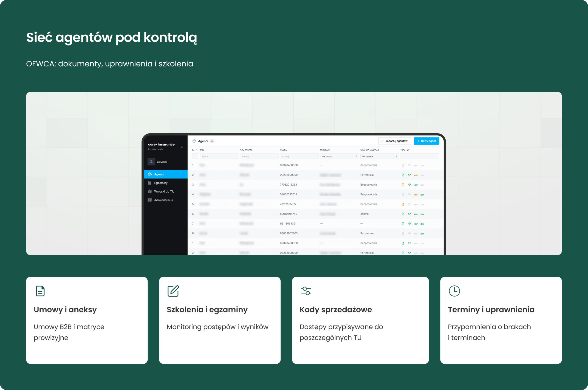This screenshot has height=390, width=588.
Task: Focus the PESEL search field
Action: tap(299, 156)
